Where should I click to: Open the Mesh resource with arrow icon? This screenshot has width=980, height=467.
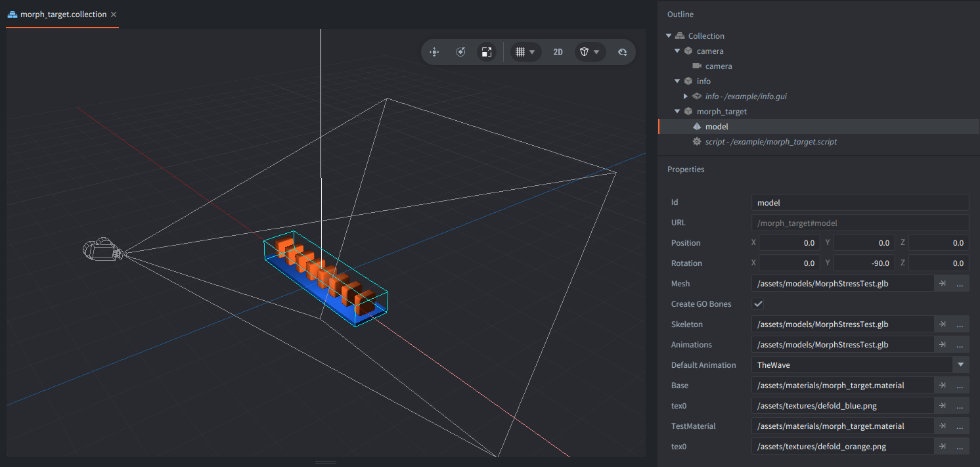[943, 284]
